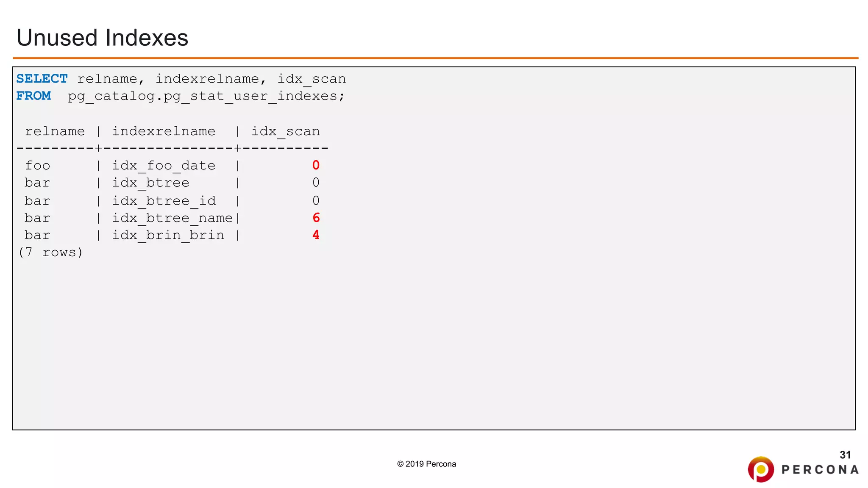Click the PERCONA wordmark text
This screenshot has width=868, height=488.
pyautogui.click(x=820, y=470)
